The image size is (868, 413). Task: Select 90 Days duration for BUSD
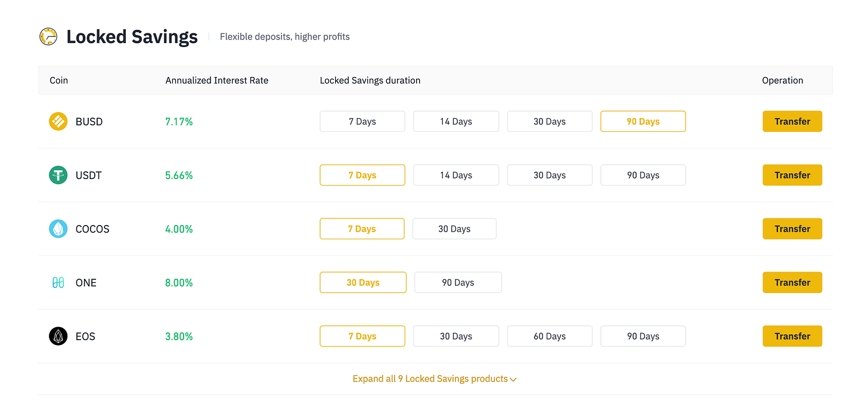[643, 122]
